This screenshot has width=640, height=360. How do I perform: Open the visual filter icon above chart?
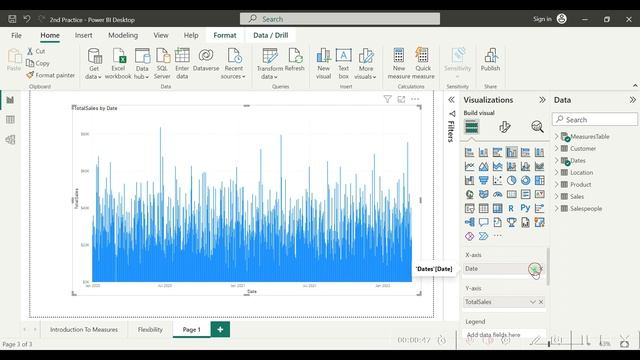coord(387,99)
